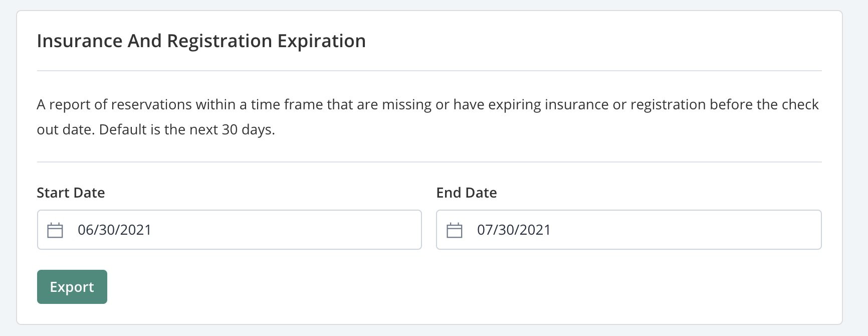Image resolution: width=868 pixels, height=336 pixels.
Task: Click the calendar glyph beside 06/30/2021
Action: (55, 230)
